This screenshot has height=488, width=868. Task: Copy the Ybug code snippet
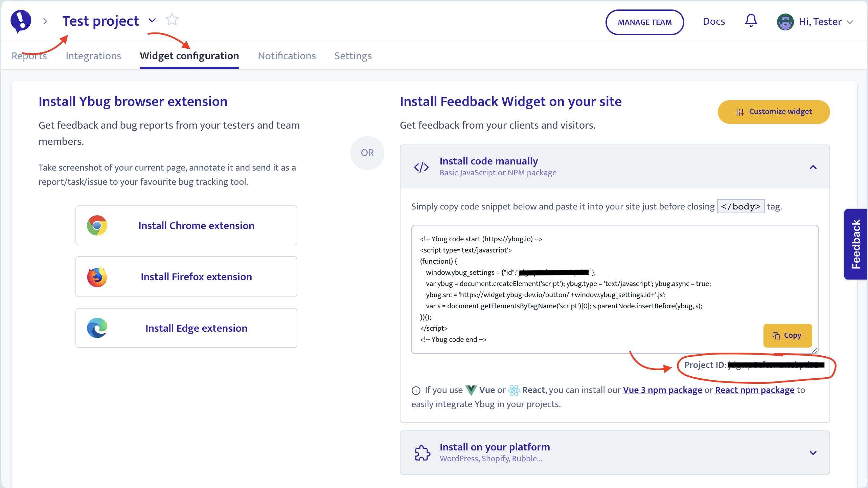point(787,335)
